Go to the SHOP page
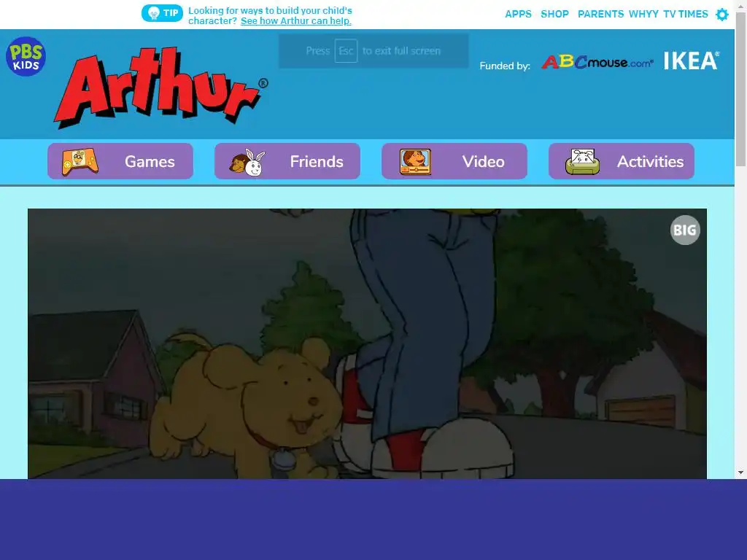This screenshot has width=747, height=560. click(554, 15)
